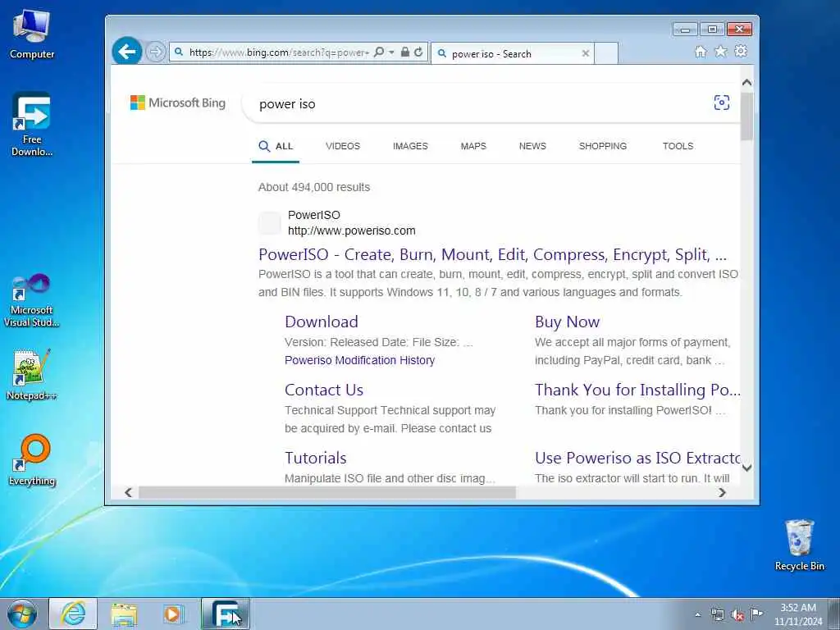This screenshot has width=840, height=630.
Task: Select the Recycle Bin desktop icon
Action: tap(799, 545)
